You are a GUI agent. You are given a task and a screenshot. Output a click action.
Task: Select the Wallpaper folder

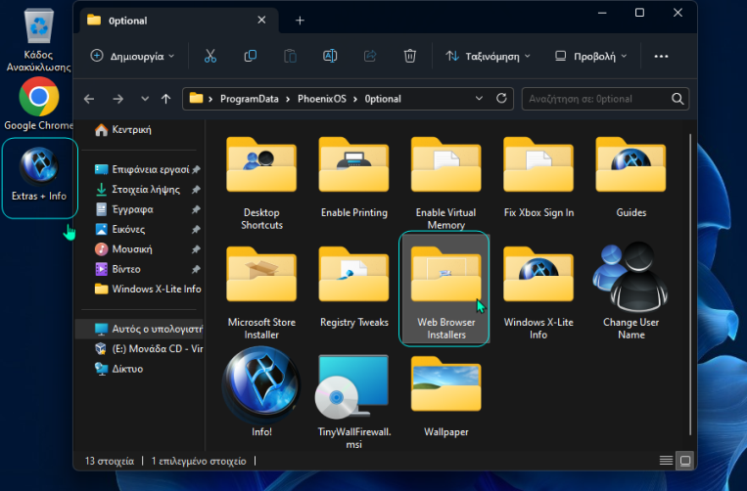(446, 397)
